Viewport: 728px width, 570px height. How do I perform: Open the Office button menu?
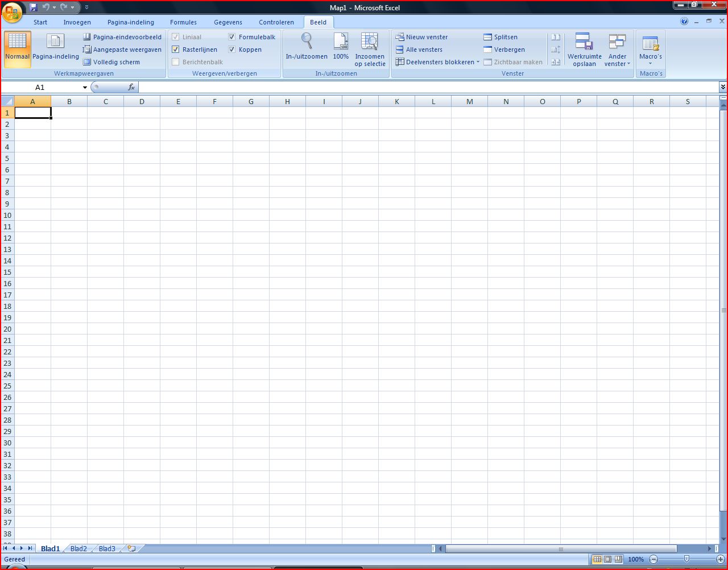coord(13,11)
